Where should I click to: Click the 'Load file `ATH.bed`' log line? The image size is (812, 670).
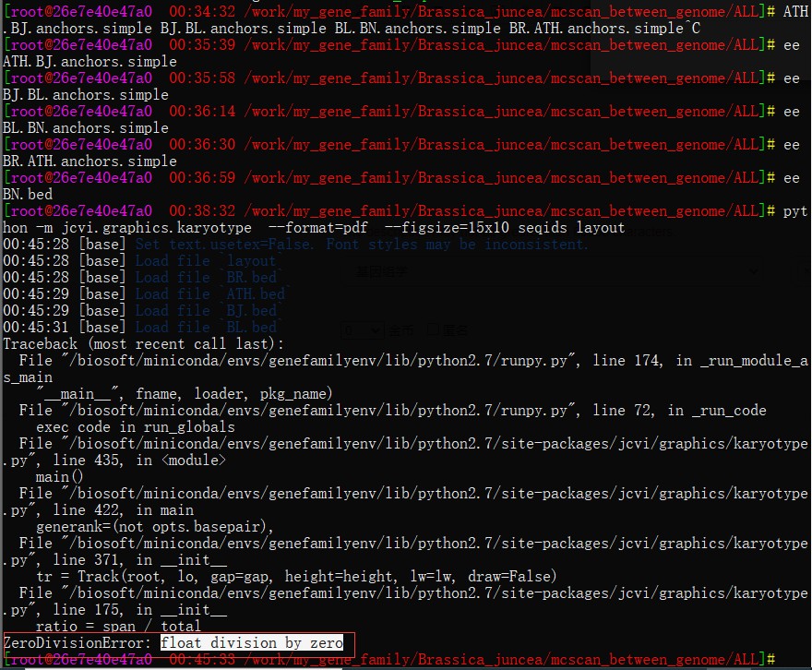coord(213,294)
